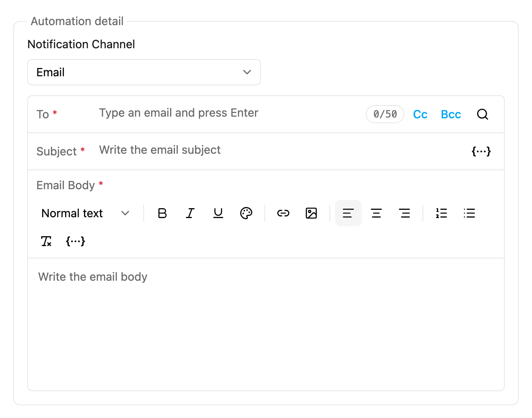Toggle bold formatting in email body

[x=162, y=213]
